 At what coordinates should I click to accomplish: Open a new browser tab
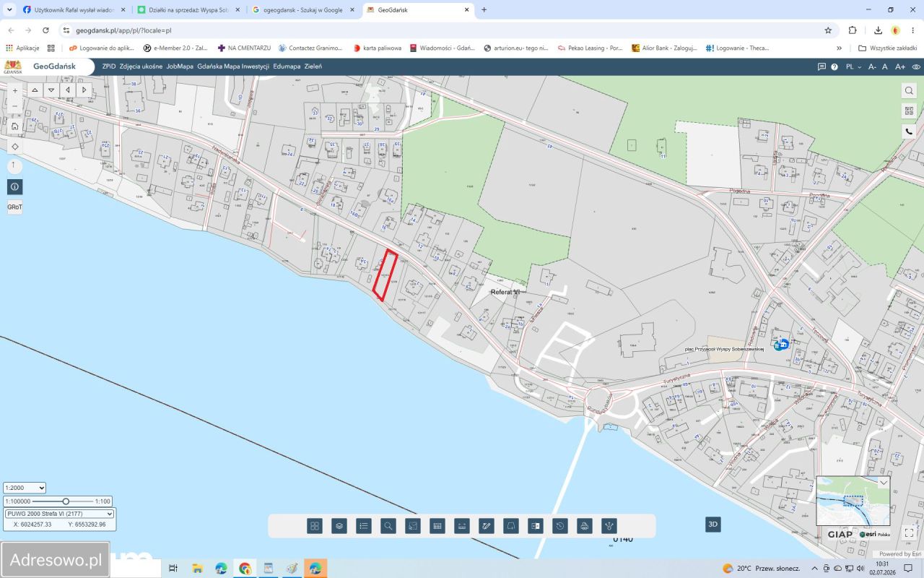[x=484, y=10]
